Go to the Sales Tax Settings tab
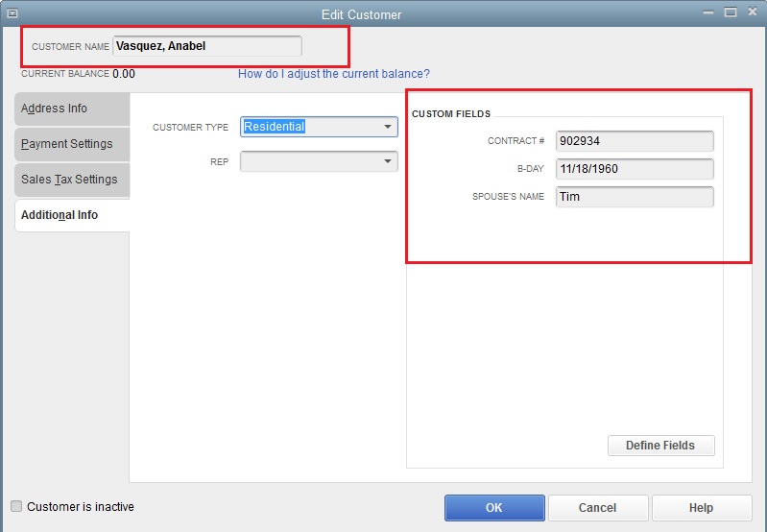 pyautogui.click(x=72, y=180)
